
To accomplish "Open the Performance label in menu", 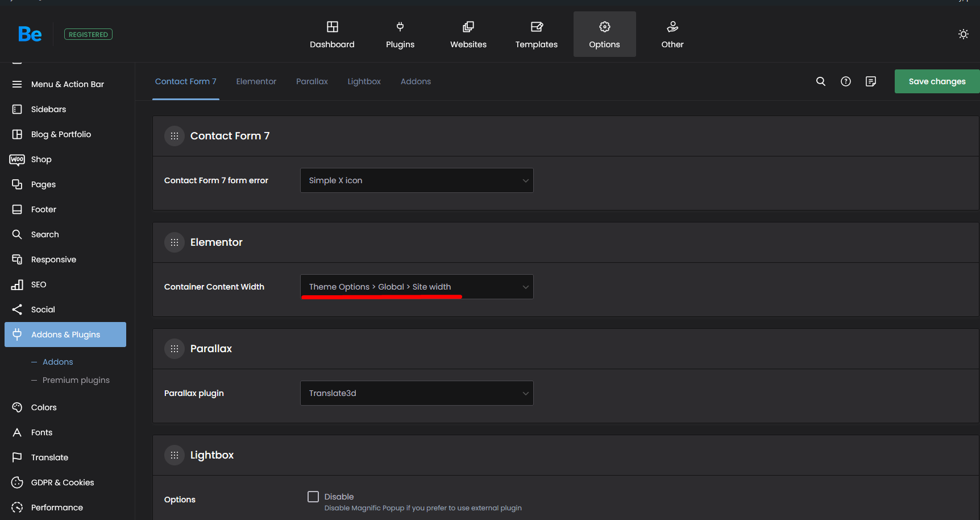I will point(57,507).
